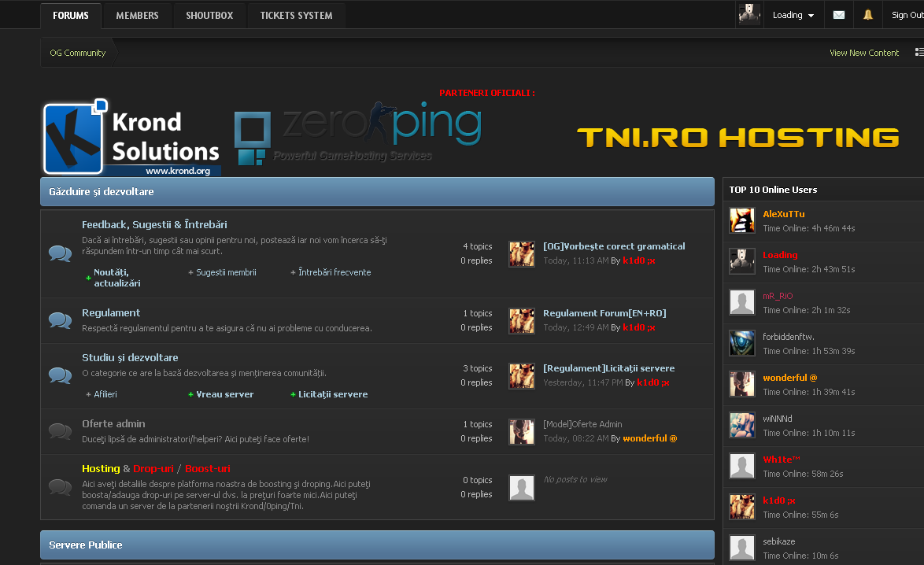The image size is (924, 565).
Task: Open forbiddenftw. profile name in Top 10
Action: 789,337
